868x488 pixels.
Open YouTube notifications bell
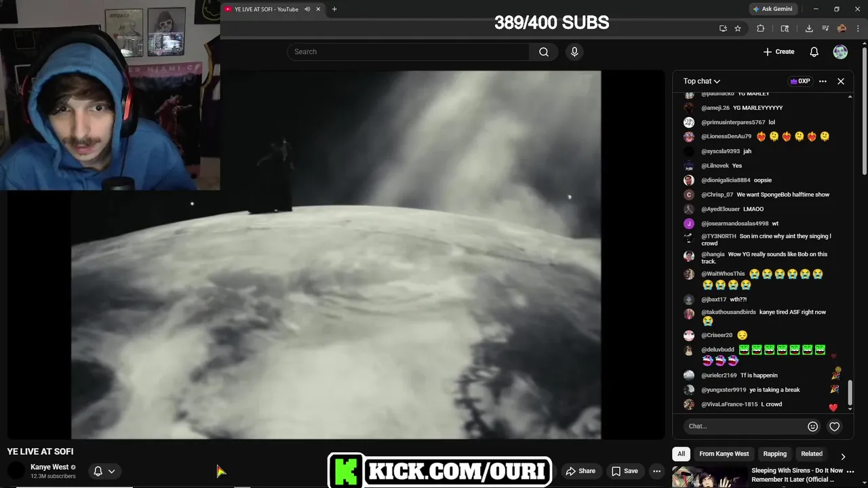814,52
